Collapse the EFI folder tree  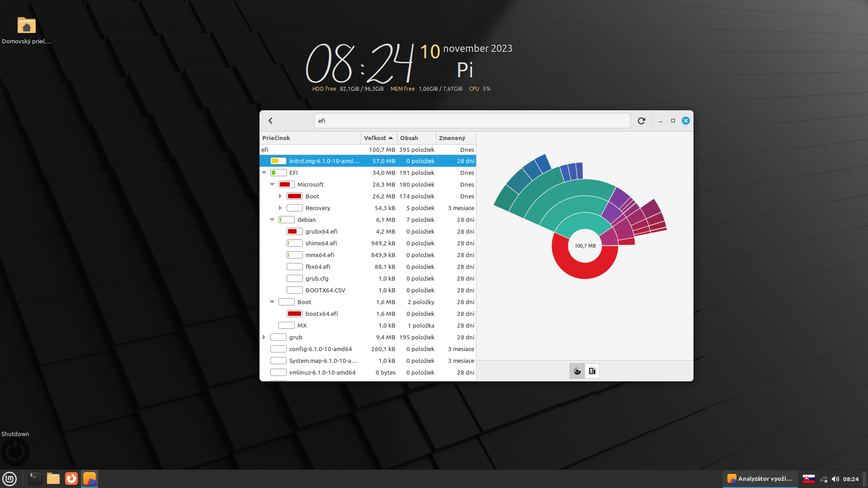264,173
